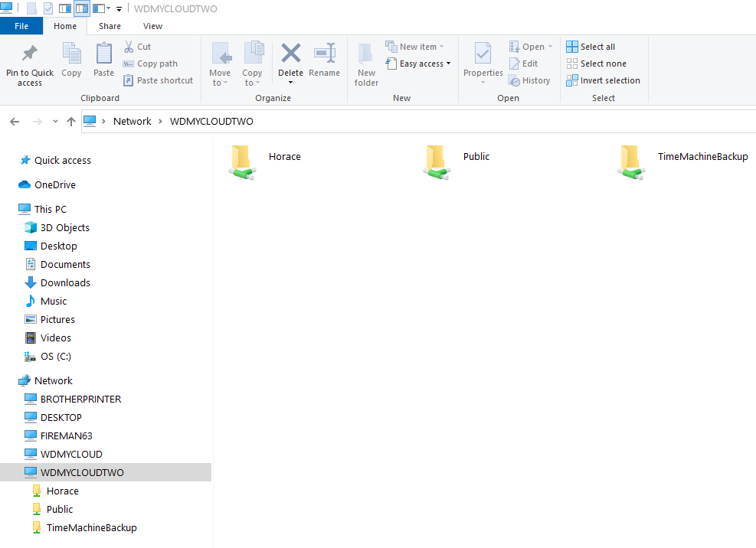Select Desktop under This PC

tap(58, 246)
